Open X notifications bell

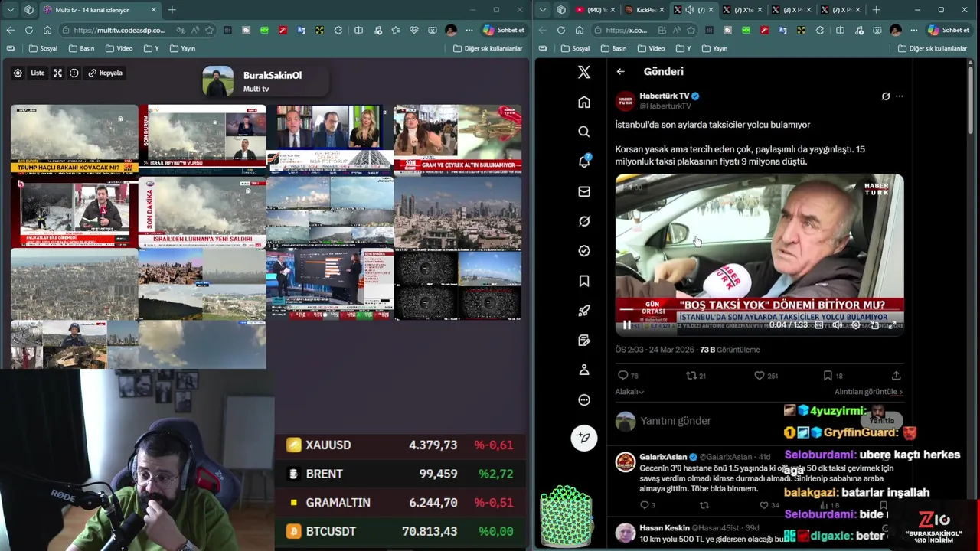[584, 161]
